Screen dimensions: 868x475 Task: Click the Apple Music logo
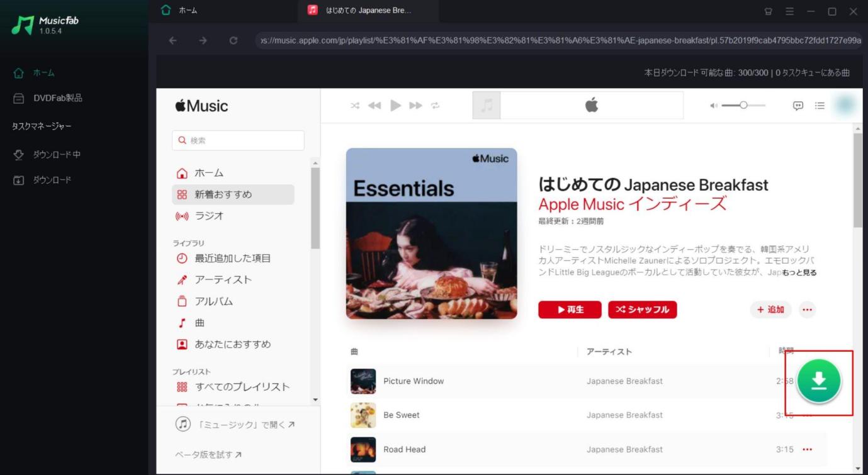point(201,106)
